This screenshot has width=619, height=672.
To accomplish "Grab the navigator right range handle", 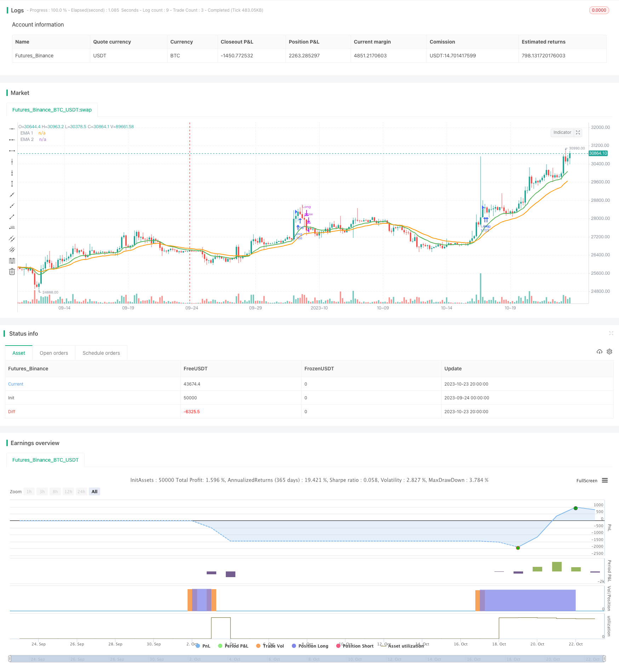I will tap(604, 659).
